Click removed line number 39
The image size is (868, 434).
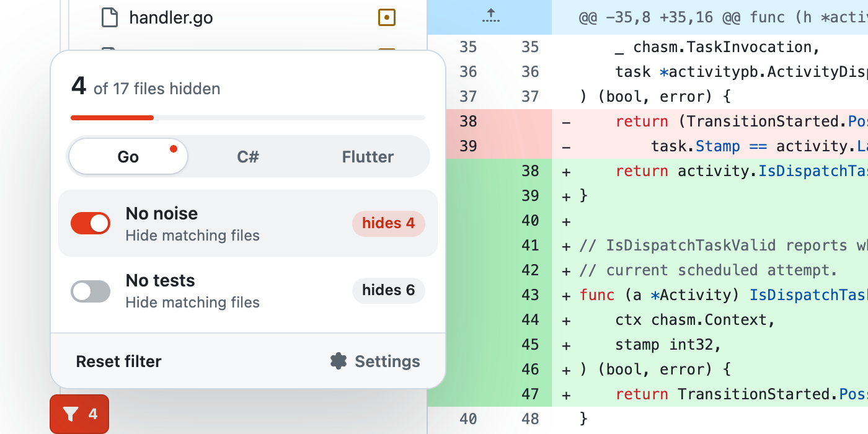click(469, 146)
